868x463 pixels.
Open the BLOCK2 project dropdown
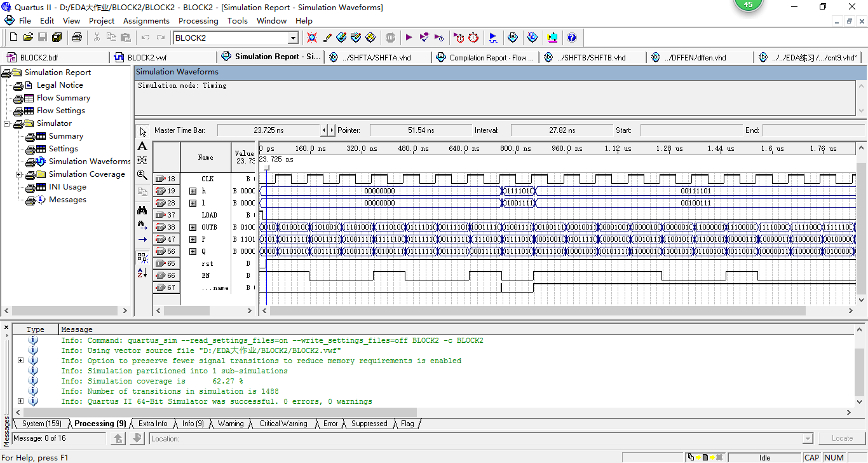(x=293, y=38)
